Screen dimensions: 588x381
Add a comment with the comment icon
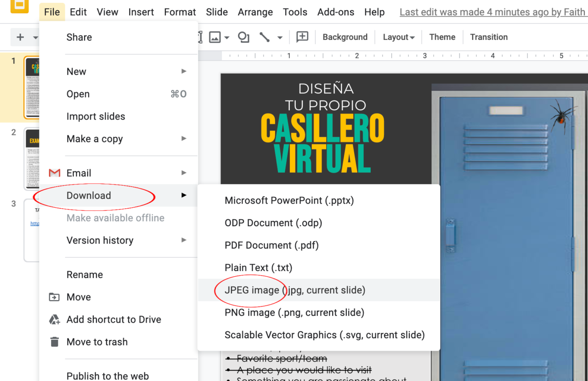coord(302,37)
